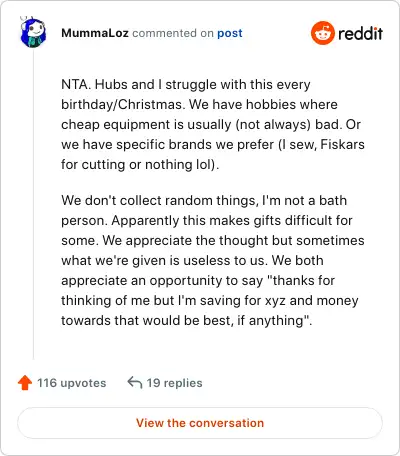The width and height of the screenshot is (400, 456).
Task: Select the paragraph beginning with NTA
Action: pos(213,124)
